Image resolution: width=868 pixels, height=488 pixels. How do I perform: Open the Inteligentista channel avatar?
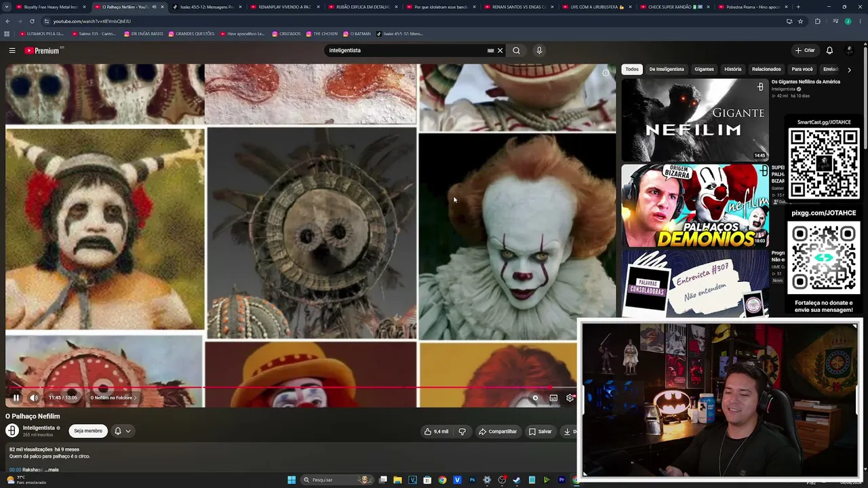12,430
